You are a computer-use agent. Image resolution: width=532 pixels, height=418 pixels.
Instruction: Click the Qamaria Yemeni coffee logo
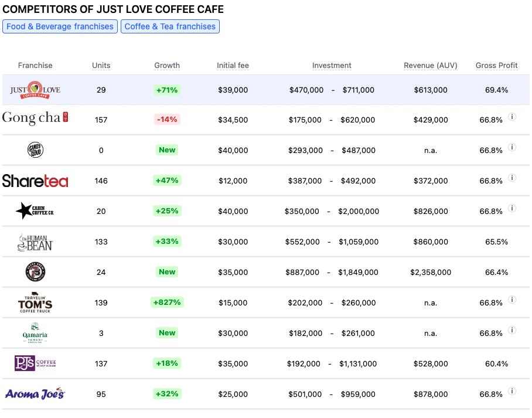[35, 333]
